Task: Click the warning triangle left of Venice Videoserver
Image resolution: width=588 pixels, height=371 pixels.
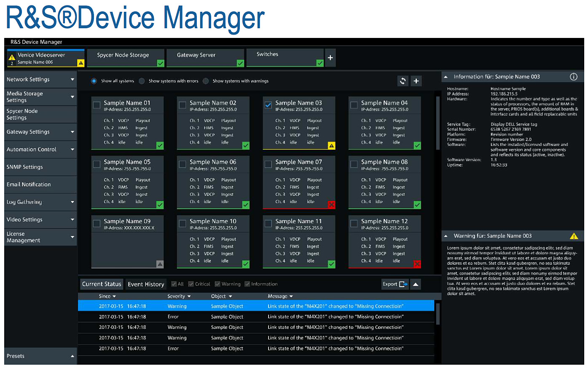Action: click(x=12, y=57)
